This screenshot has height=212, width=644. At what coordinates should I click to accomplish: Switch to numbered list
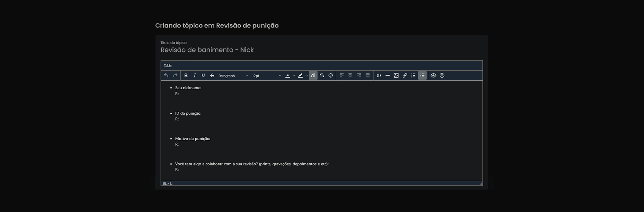point(413,76)
